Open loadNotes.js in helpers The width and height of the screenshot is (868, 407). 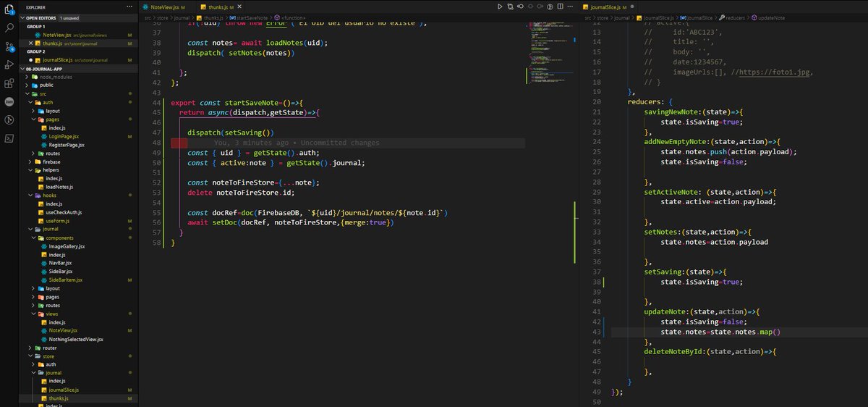coord(59,187)
